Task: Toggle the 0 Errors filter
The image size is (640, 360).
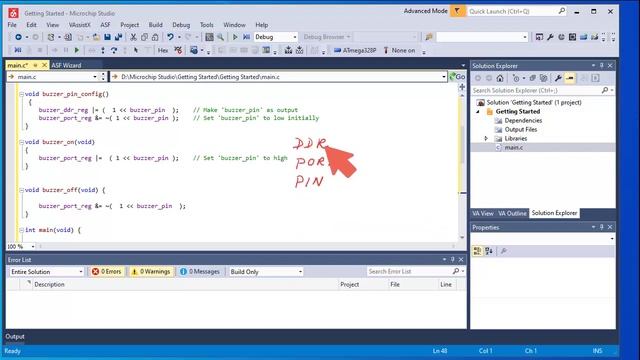Action: point(107,271)
